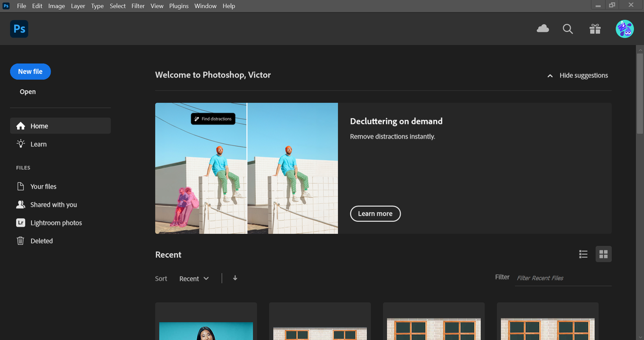Image resolution: width=644 pixels, height=340 pixels.
Task: Click the Photoshop Ps logo in header
Action: click(x=19, y=29)
